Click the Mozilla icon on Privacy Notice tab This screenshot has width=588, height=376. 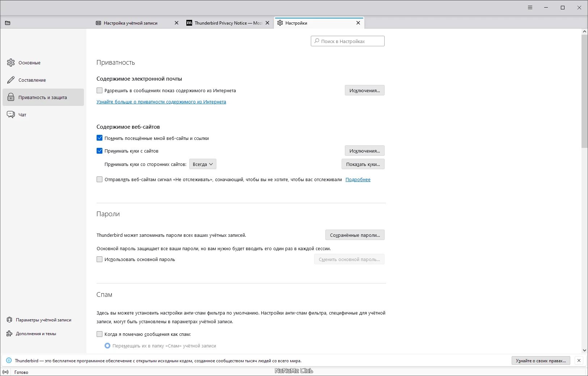click(x=189, y=23)
